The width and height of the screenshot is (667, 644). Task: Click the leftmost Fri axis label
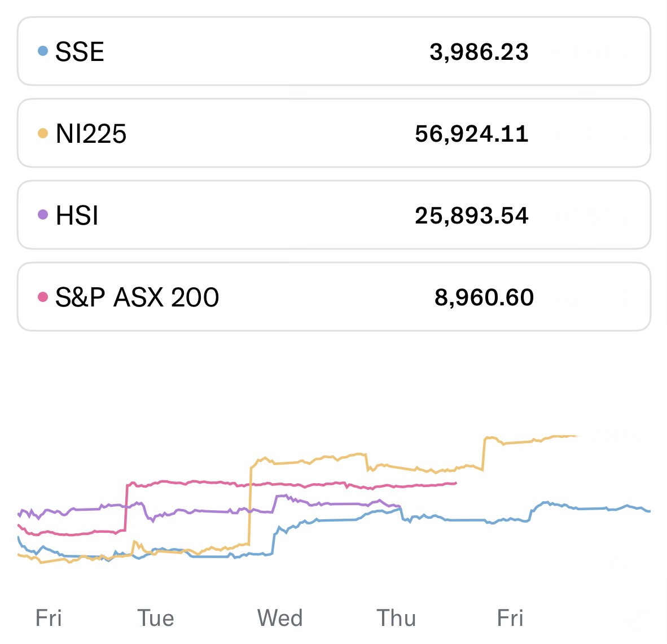click(x=49, y=618)
